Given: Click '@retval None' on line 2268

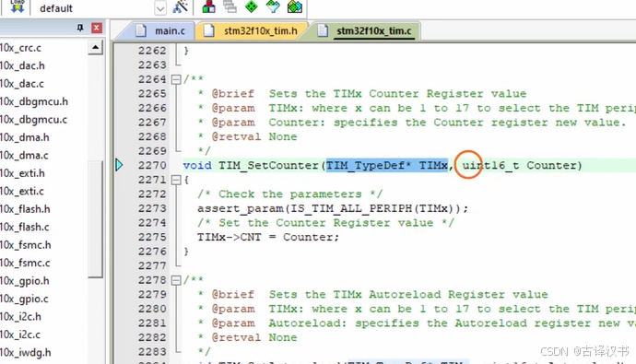Looking at the screenshot, I should coord(254,136).
